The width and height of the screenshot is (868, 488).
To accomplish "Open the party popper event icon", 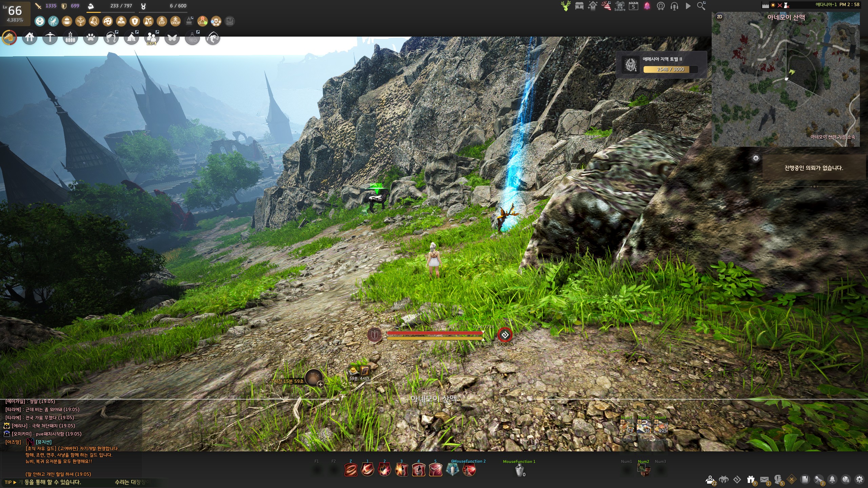I will pos(606,6).
